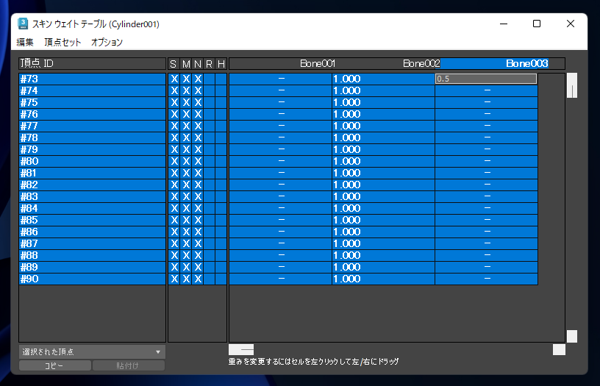Image resolution: width=600 pixels, height=386 pixels.
Task: Select the Bone002 column header
Action: click(x=421, y=64)
